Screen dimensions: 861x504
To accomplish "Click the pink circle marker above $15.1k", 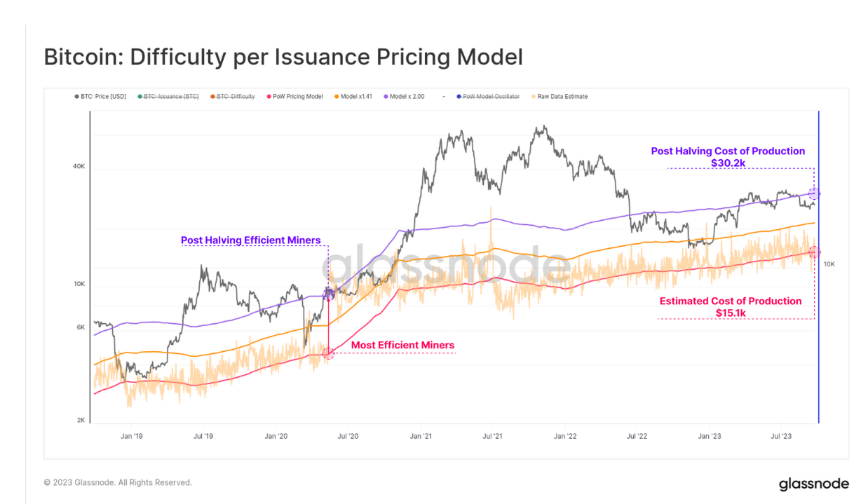I will point(814,252).
